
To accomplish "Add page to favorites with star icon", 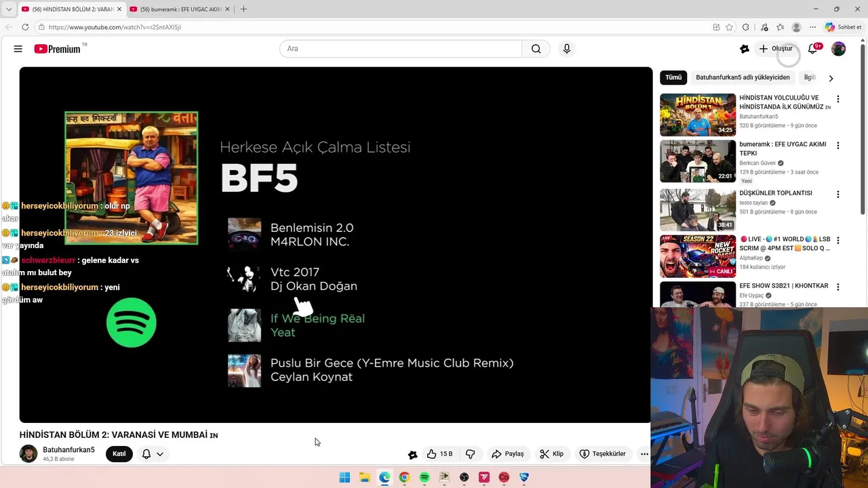I will [729, 27].
